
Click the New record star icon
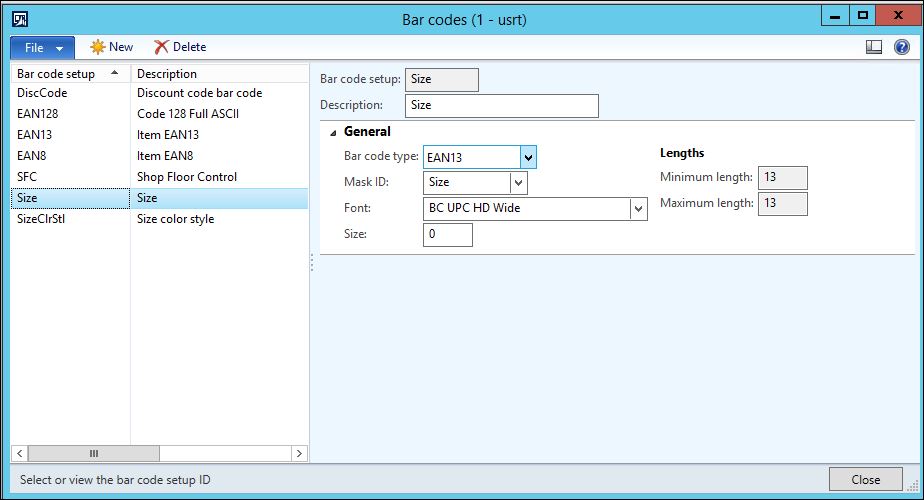tap(98, 47)
